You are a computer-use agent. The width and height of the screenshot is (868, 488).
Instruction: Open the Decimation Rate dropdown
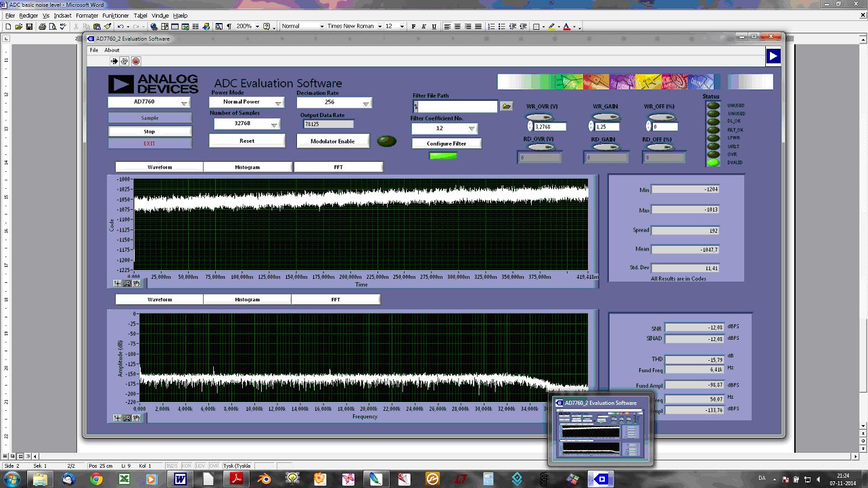click(334, 103)
